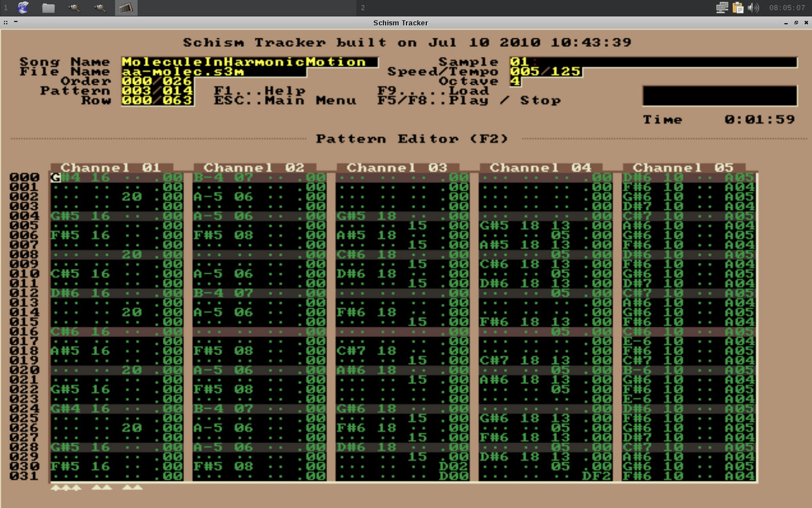Click the F5/F8..Play / Stop label
Screen dimensions: 812x508
click(x=469, y=100)
